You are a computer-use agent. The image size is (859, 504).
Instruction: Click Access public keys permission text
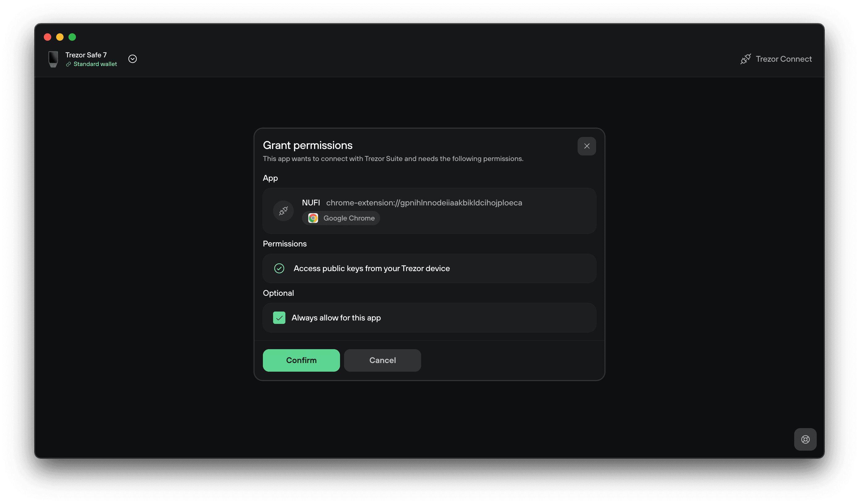pos(371,269)
